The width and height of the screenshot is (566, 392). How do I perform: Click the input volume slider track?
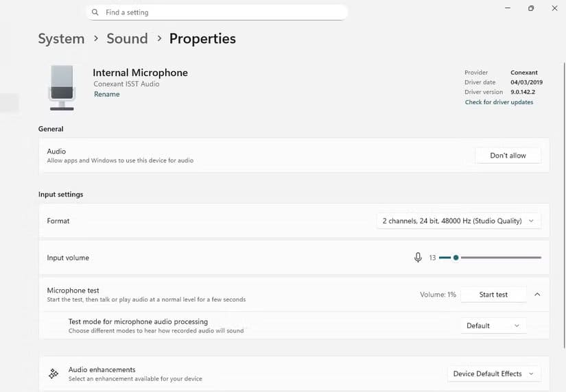click(x=499, y=258)
